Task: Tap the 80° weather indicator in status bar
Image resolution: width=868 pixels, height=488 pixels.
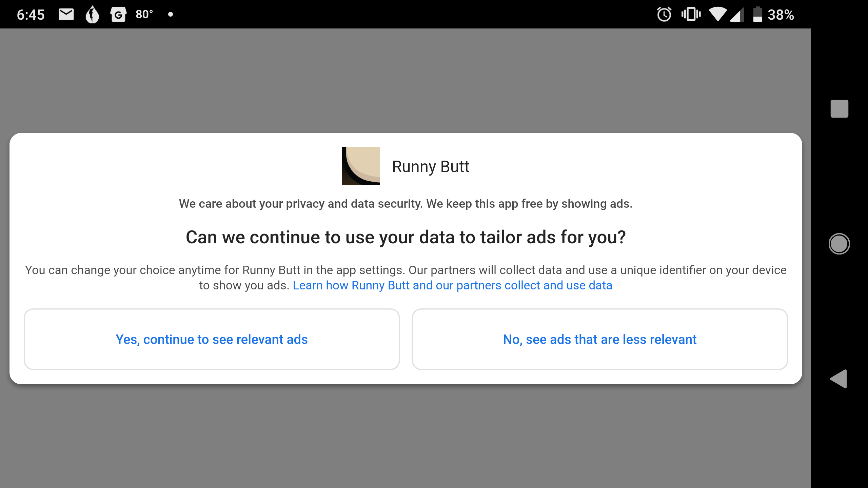Action: pyautogui.click(x=144, y=14)
